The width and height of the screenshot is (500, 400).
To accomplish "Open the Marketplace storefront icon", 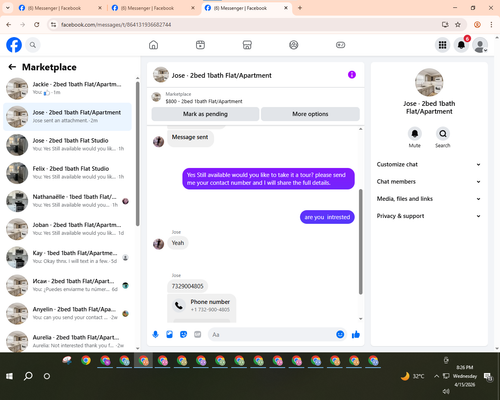I will (247, 45).
